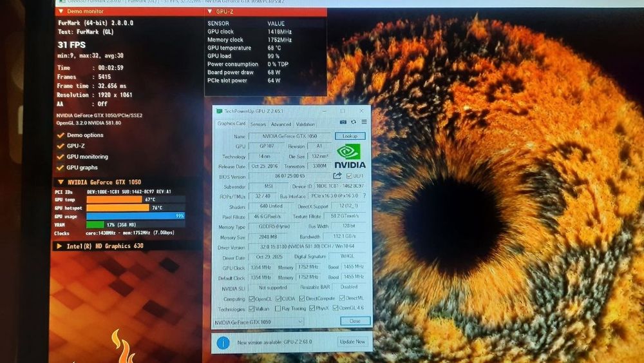Toggle the OpenCL checkbox
644x363 pixels.
tap(252, 299)
